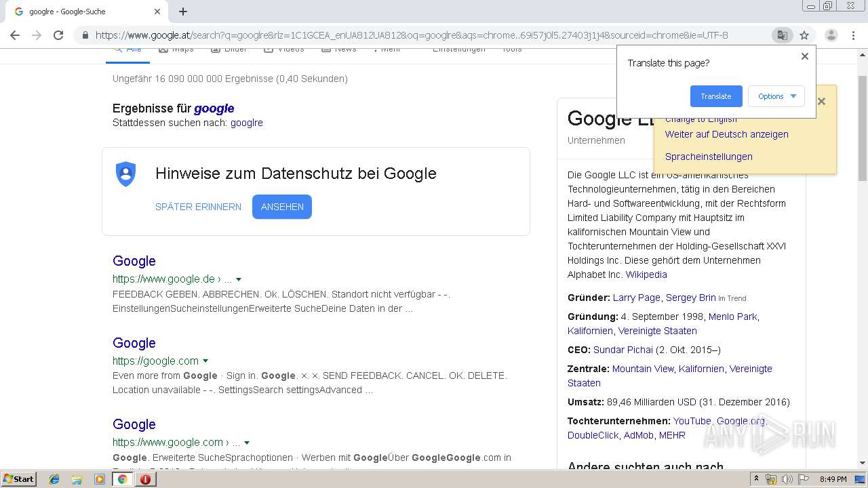Click the Sundar Pichai CEO link
The image size is (868, 488).
[623, 350]
